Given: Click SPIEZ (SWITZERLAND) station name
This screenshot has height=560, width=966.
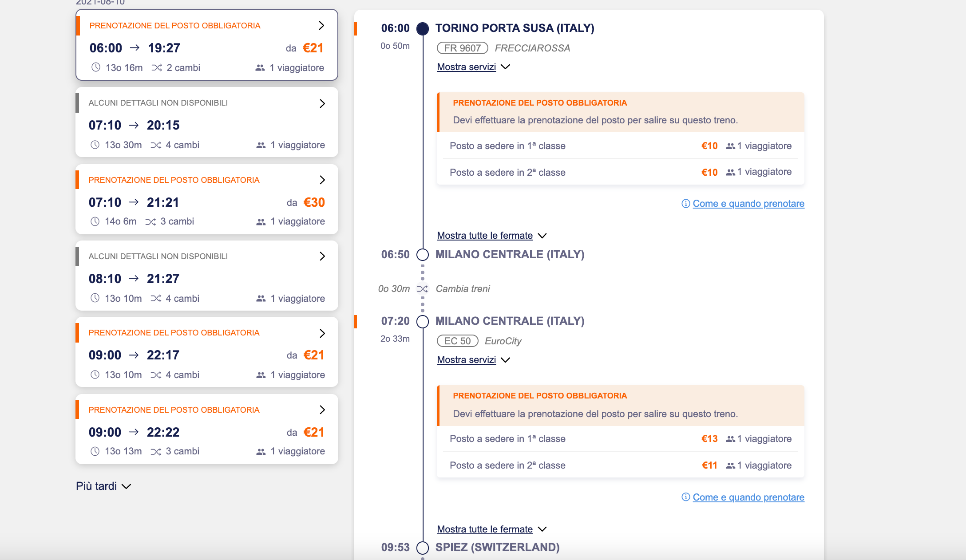Looking at the screenshot, I should coord(497,548).
